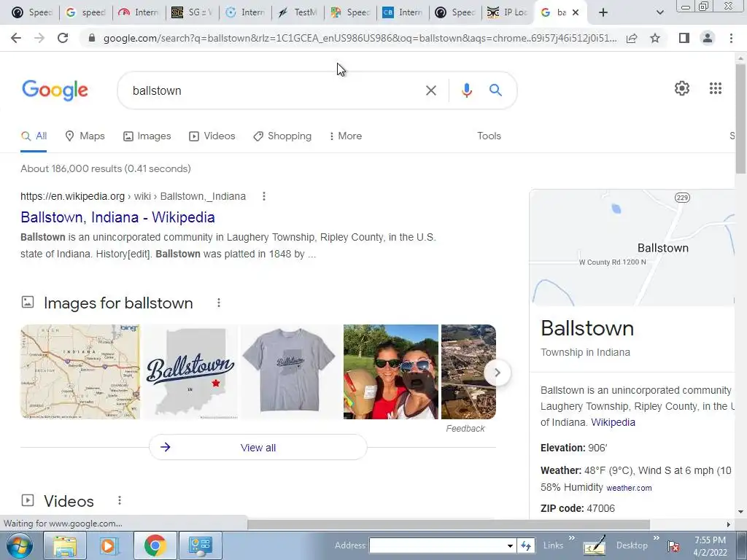This screenshot has height=560, width=747.
Task: Open the Chrome profile avatar
Action: pyautogui.click(x=708, y=38)
